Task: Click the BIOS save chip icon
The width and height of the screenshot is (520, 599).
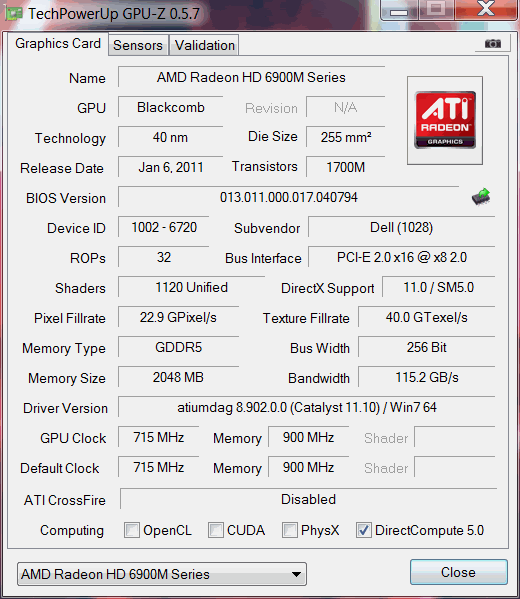Action: pos(481,197)
